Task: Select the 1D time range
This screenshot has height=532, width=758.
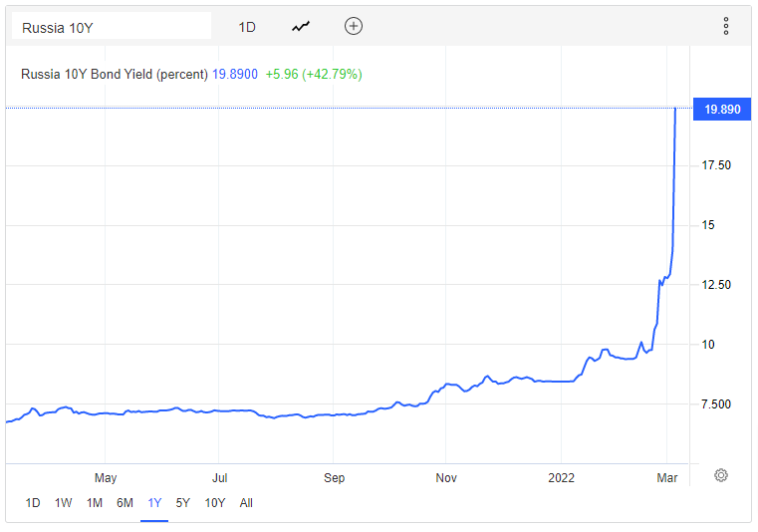Action: click(x=33, y=503)
